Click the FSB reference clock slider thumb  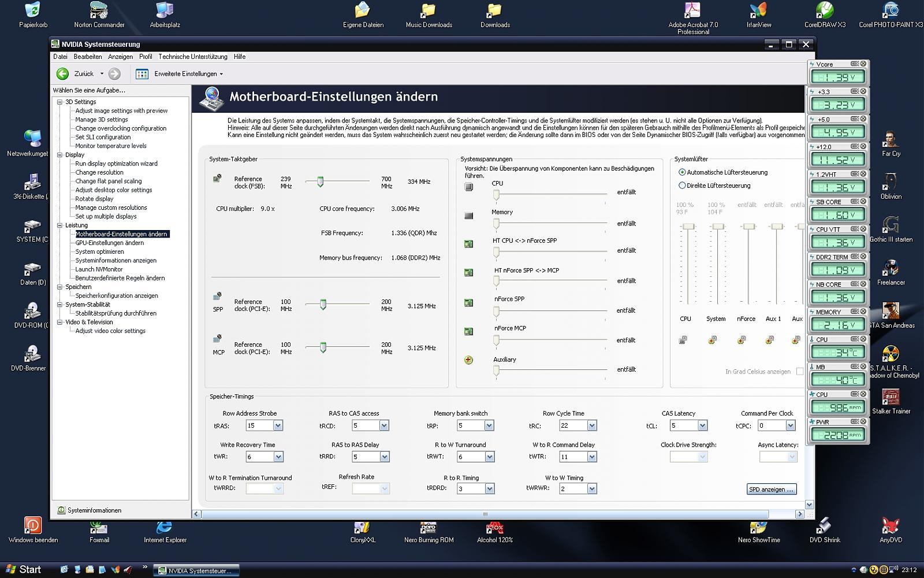tap(320, 181)
